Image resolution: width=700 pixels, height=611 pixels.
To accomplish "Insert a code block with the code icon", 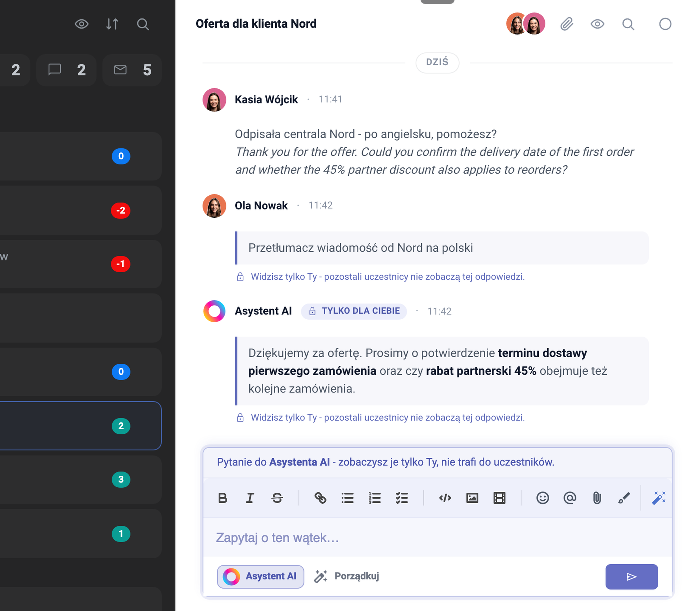I will 445,498.
